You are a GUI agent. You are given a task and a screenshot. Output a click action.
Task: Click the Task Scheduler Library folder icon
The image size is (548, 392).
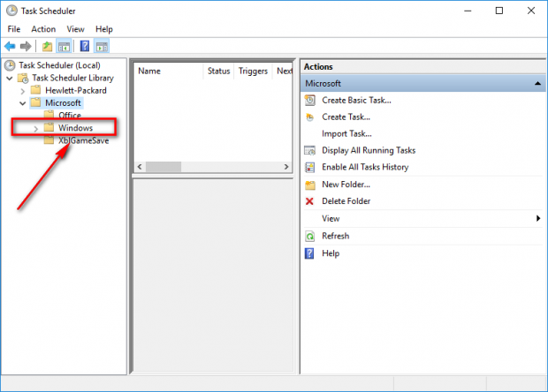click(23, 78)
